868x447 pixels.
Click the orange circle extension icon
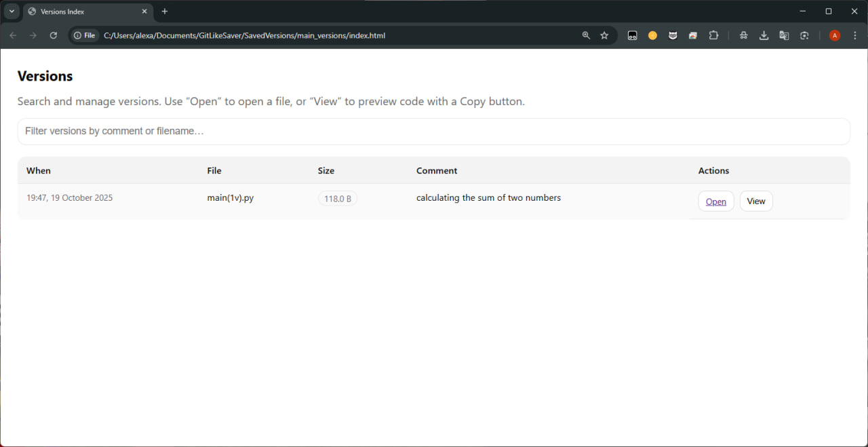652,35
